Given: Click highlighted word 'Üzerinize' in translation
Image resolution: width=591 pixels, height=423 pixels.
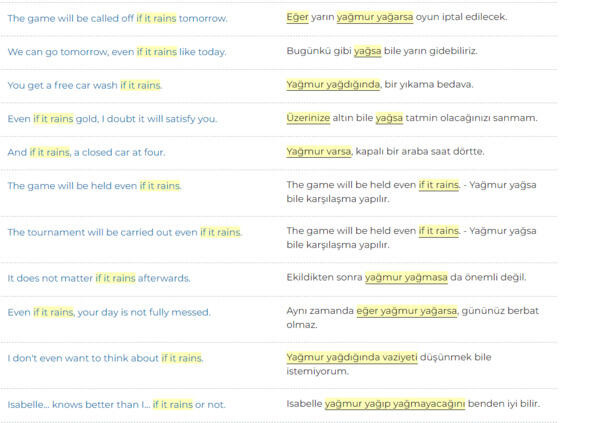Looking at the screenshot, I should click(x=308, y=118).
